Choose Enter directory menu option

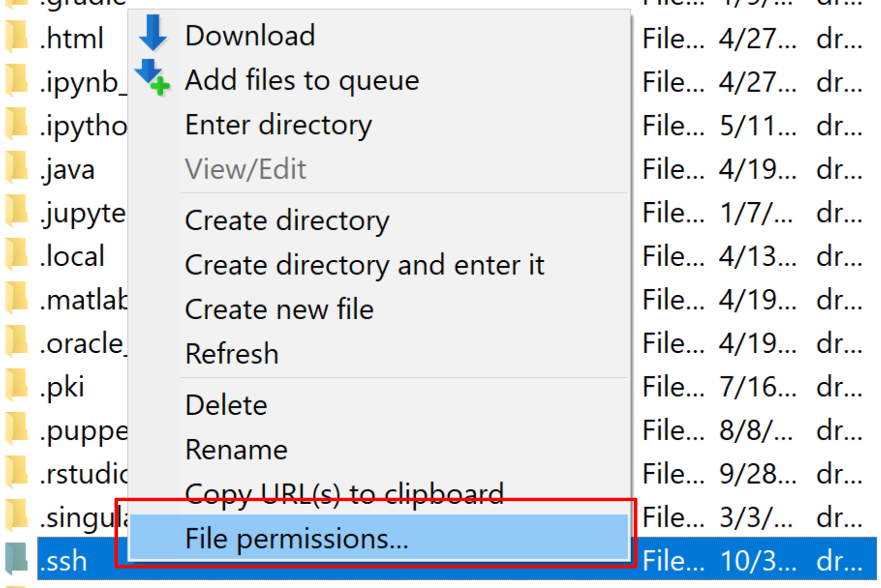[278, 124]
